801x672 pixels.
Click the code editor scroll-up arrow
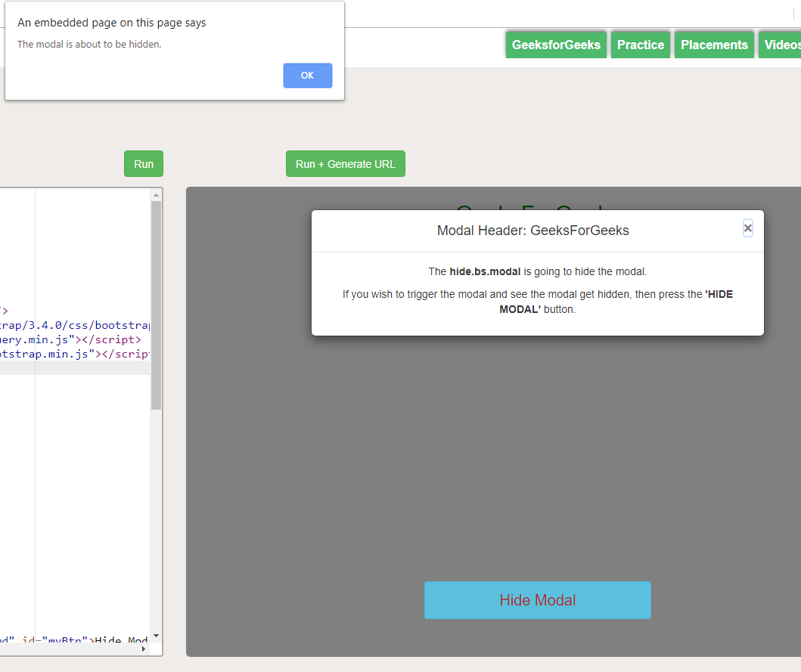click(x=157, y=194)
